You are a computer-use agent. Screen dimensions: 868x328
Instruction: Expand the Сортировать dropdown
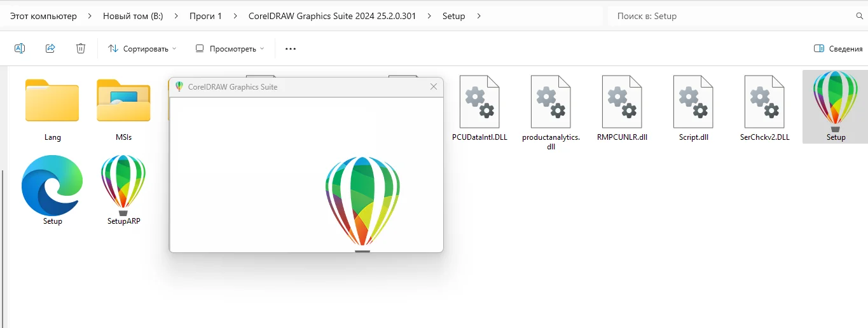pyautogui.click(x=142, y=48)
